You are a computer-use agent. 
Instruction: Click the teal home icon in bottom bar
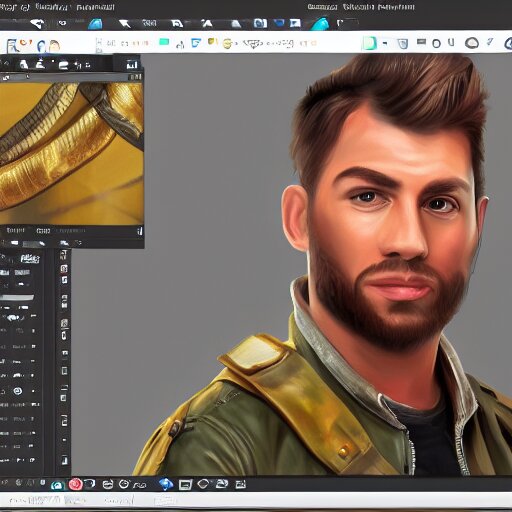[58, 485]
